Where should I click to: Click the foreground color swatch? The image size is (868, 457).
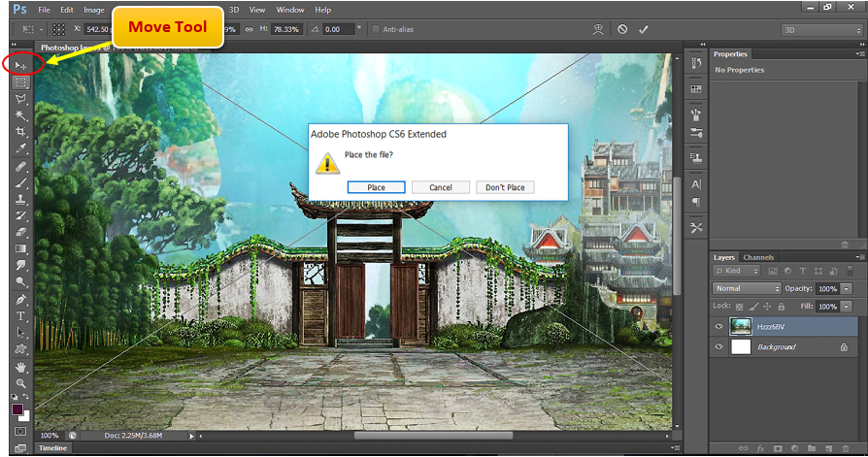coord(17,409)
